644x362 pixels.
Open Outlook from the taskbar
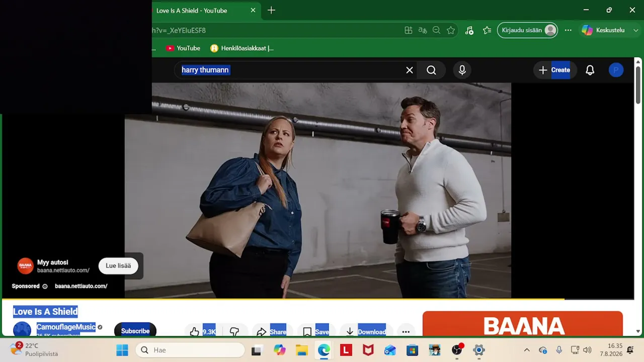click(390, 350)
